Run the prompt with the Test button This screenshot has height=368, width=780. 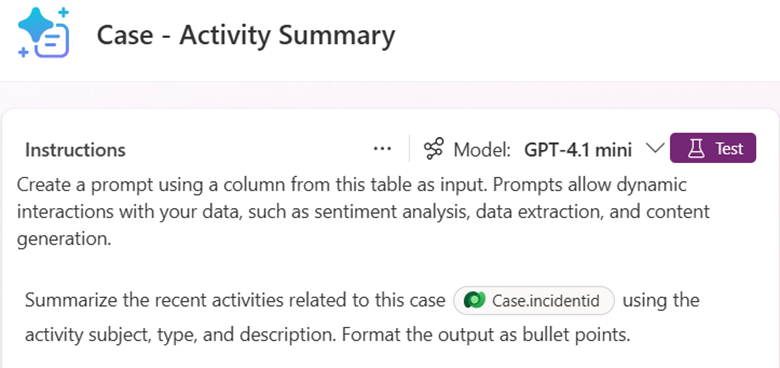point(713,148)
